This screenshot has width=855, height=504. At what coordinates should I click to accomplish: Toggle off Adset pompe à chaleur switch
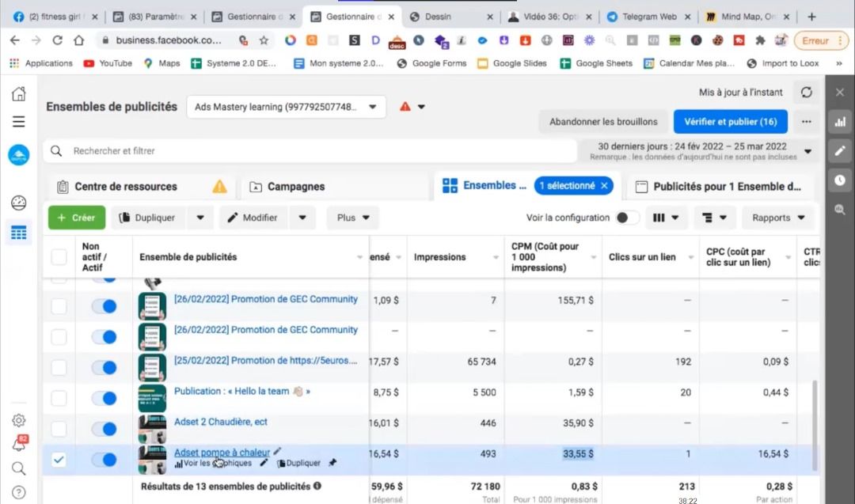coord(104,459)
